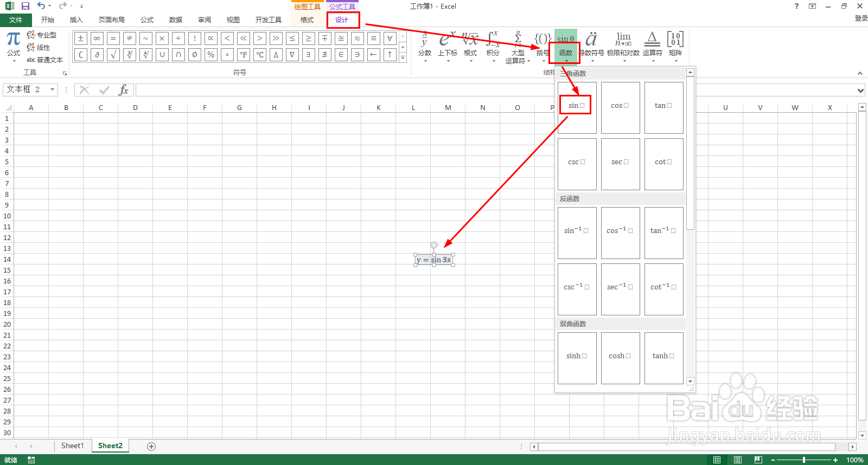Select Professional (专业型) equation format
The image size is (868, 465).
coord(42,35)
